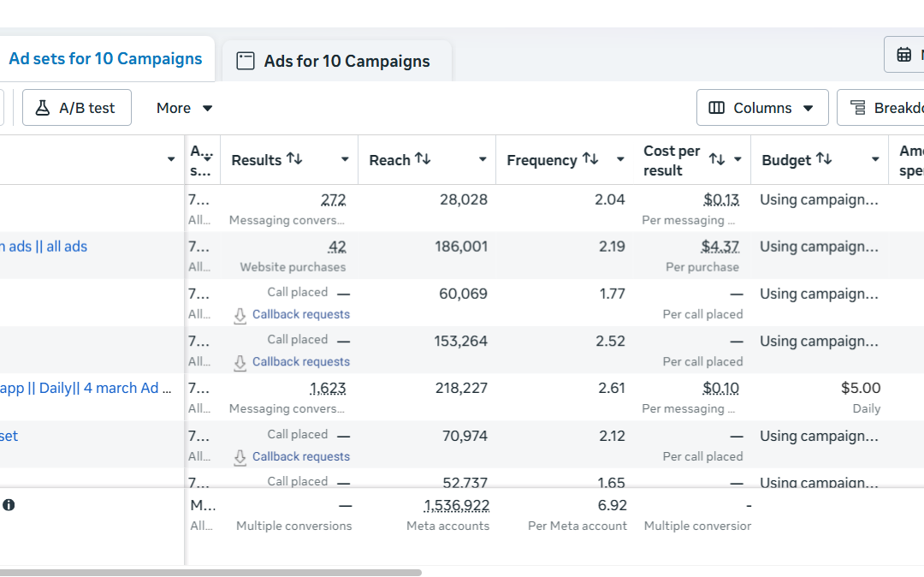This screenshot has height=577, width=924.
Task: Click the A/B test flask icon
Action: pyautogui.click(x=43, y=108)
